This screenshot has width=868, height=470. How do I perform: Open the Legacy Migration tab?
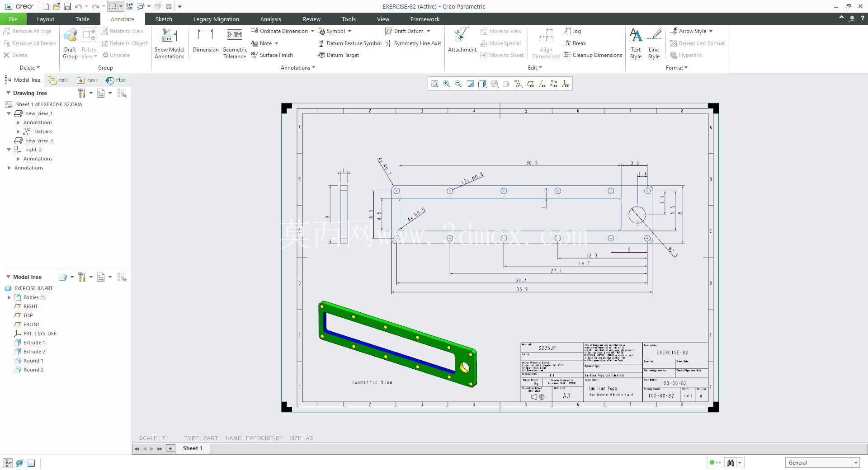[x=216, y=19]
